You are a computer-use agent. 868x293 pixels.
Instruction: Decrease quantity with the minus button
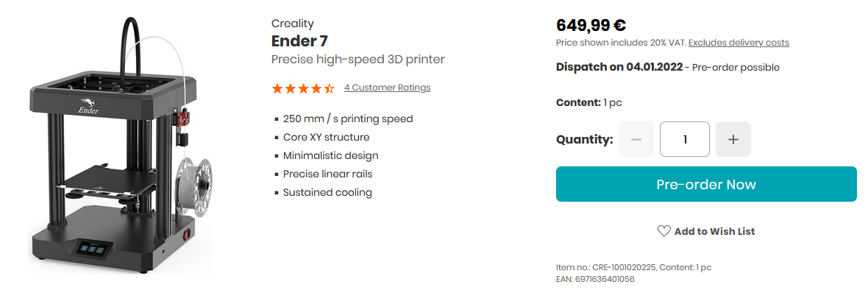pos(636,139)
